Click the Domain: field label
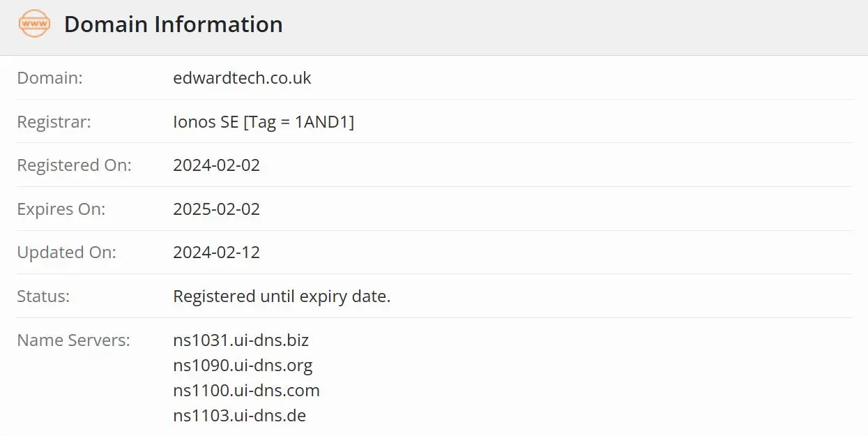Viewport: 868px width, 436px height. click(50, 78)
